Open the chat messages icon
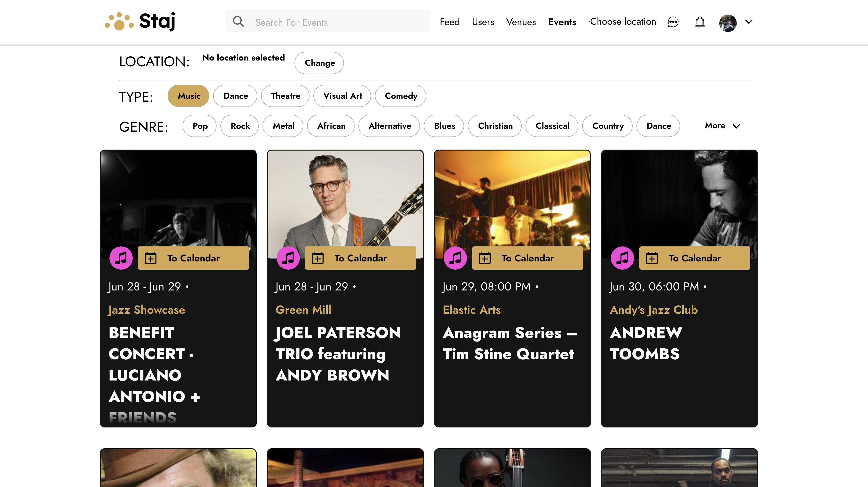This screenshot has width=868, height=487. [x=673, y=22]
